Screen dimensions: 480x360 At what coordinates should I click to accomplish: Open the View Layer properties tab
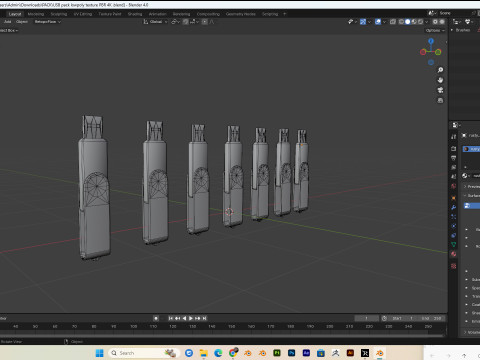(454, 167)
